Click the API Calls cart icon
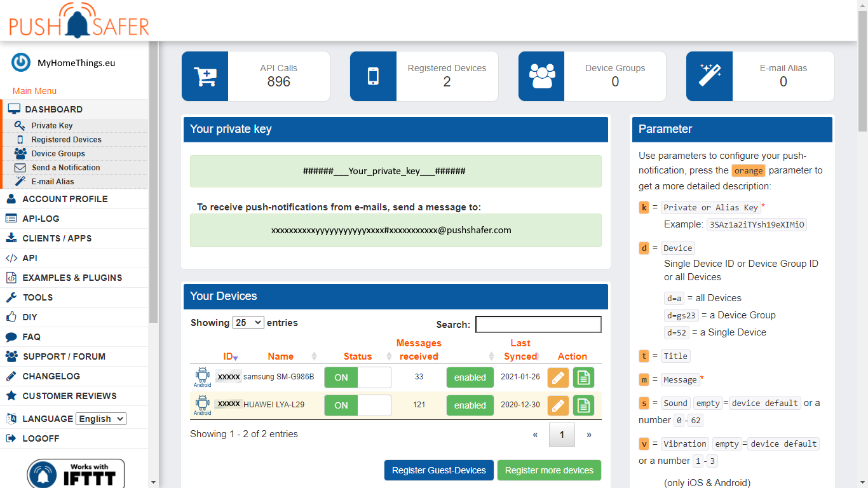 click(x=205, y=76)
